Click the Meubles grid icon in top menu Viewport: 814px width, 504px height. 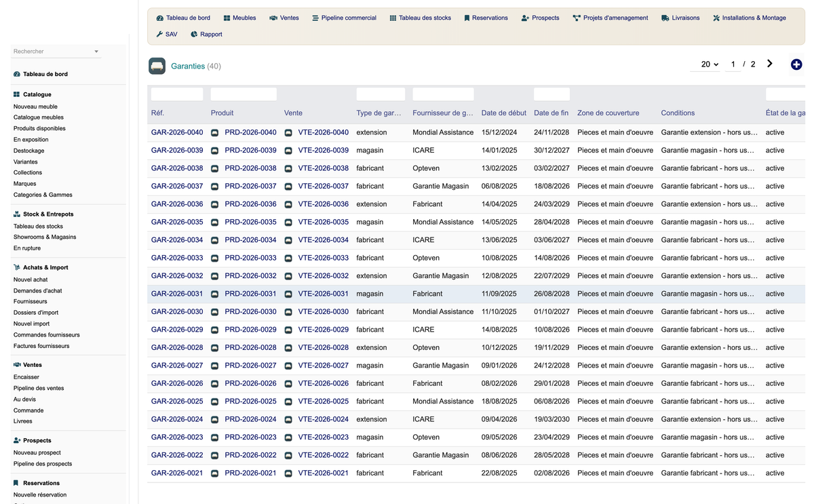pos(227,18)
